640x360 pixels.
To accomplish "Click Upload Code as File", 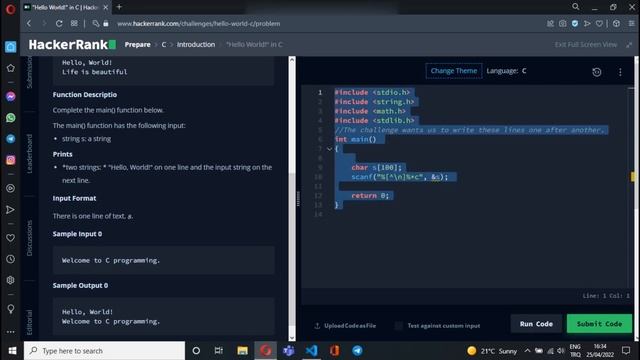I will (x=345, y=326).
